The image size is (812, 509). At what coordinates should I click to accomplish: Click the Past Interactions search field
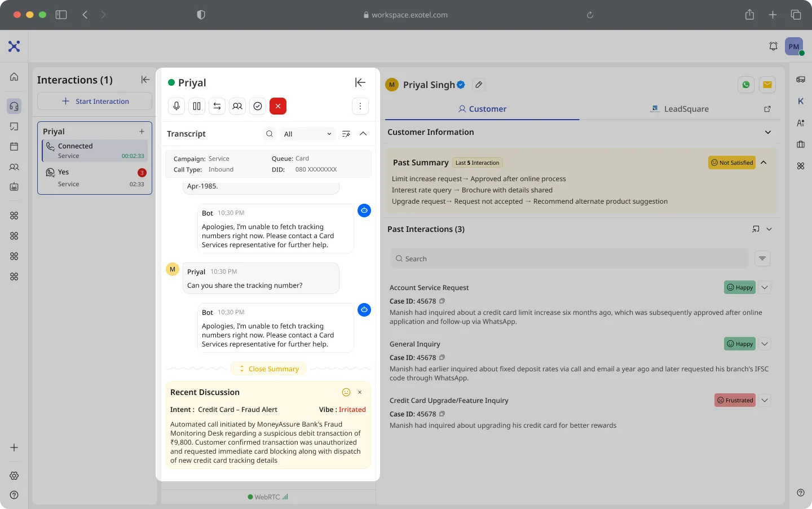click(x=570, y=258)
